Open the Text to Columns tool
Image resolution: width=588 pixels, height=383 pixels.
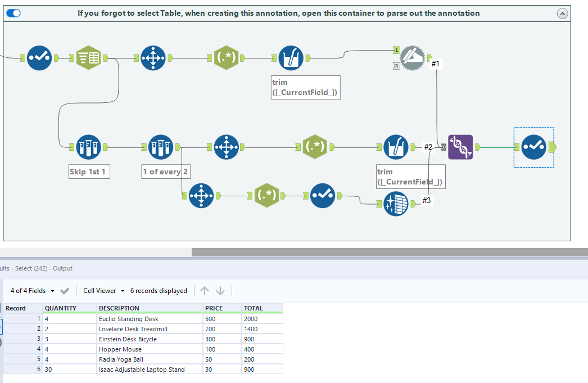click(x=88, y=57)
